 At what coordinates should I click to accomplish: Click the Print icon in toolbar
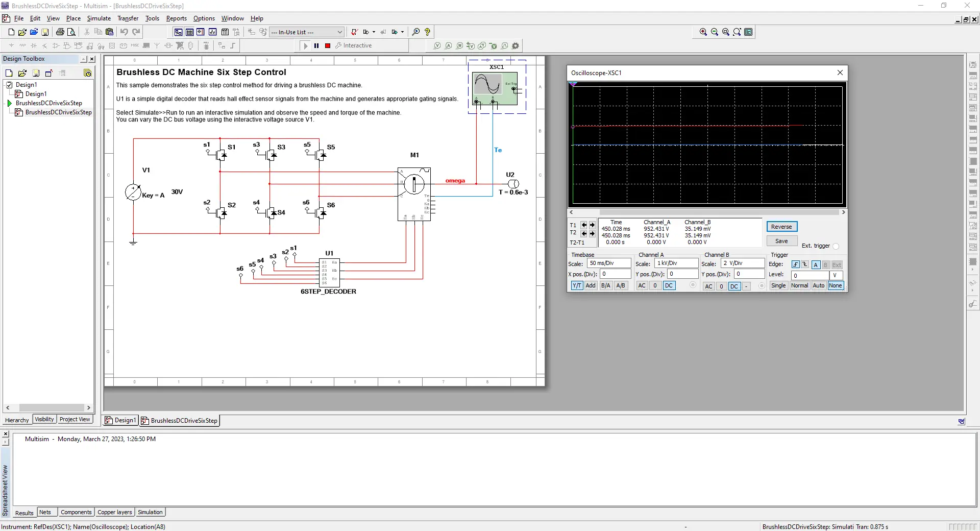click(x=60, y=32)
